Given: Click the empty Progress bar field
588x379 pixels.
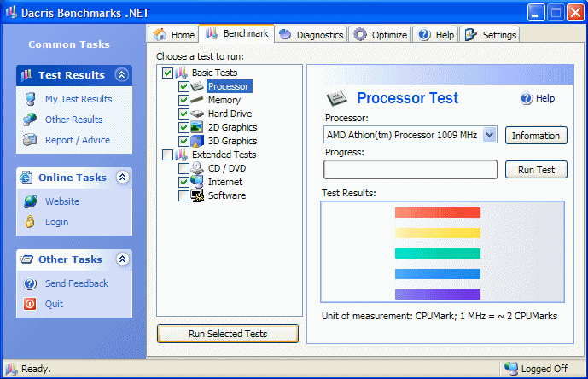Looking at the screenshot, I should click(410, 170).
